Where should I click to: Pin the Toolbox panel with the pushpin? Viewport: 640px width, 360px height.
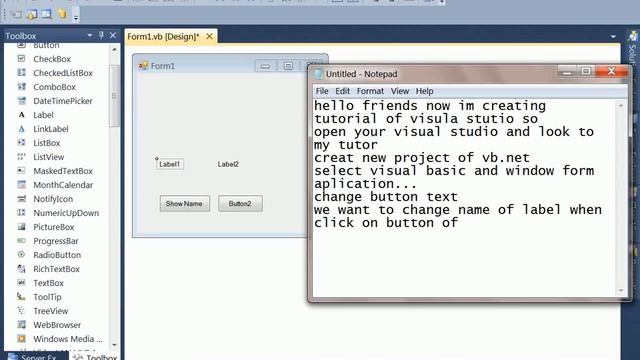tap(101, 36)
